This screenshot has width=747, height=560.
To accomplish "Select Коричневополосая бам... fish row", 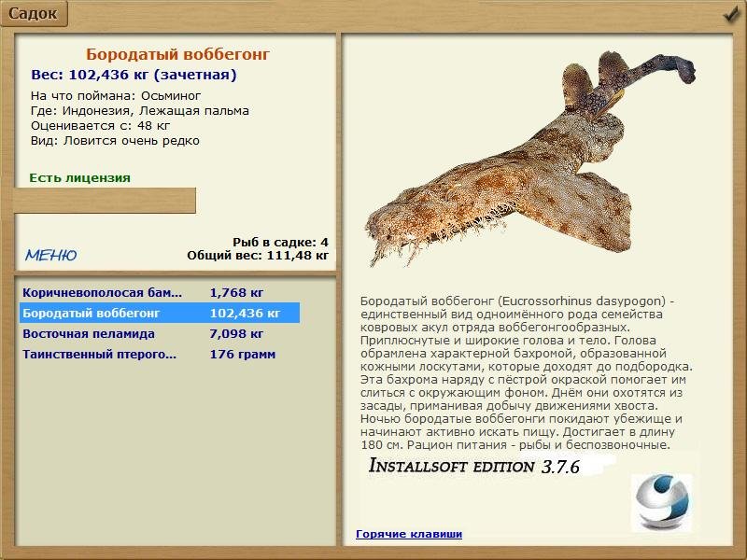I will point(160,292).
